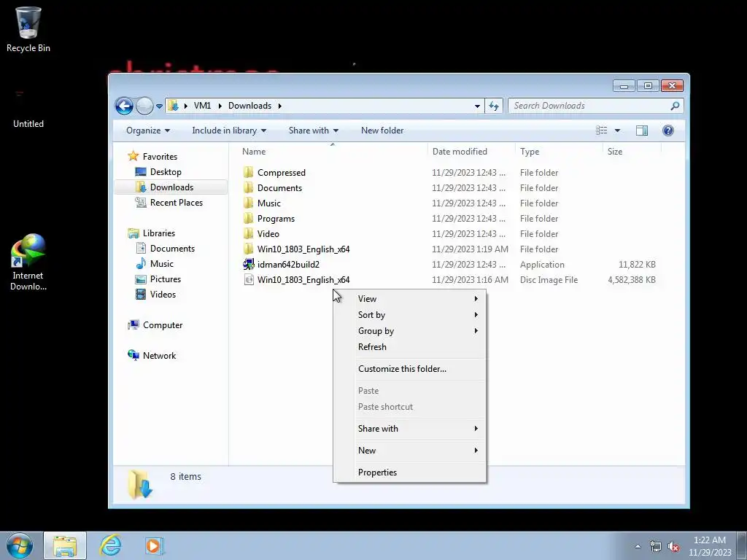
Task: Select the Documents folder in file list
Action: [x=279, y=187]
